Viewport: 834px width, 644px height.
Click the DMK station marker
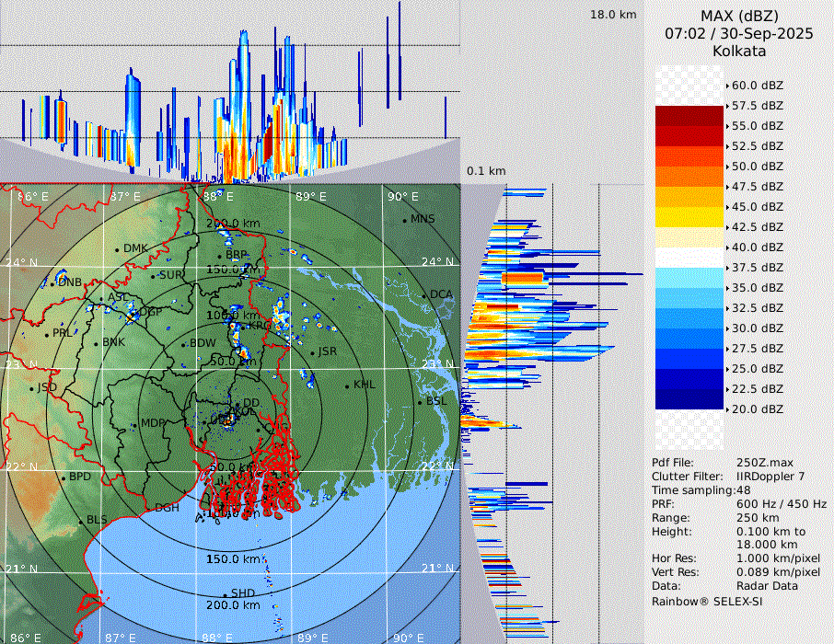pos(117,249)
